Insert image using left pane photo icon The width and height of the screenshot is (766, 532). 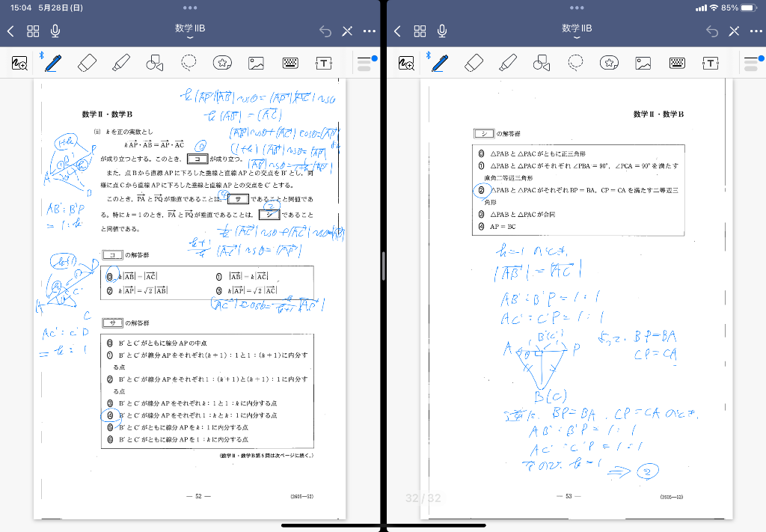[257, 63]
